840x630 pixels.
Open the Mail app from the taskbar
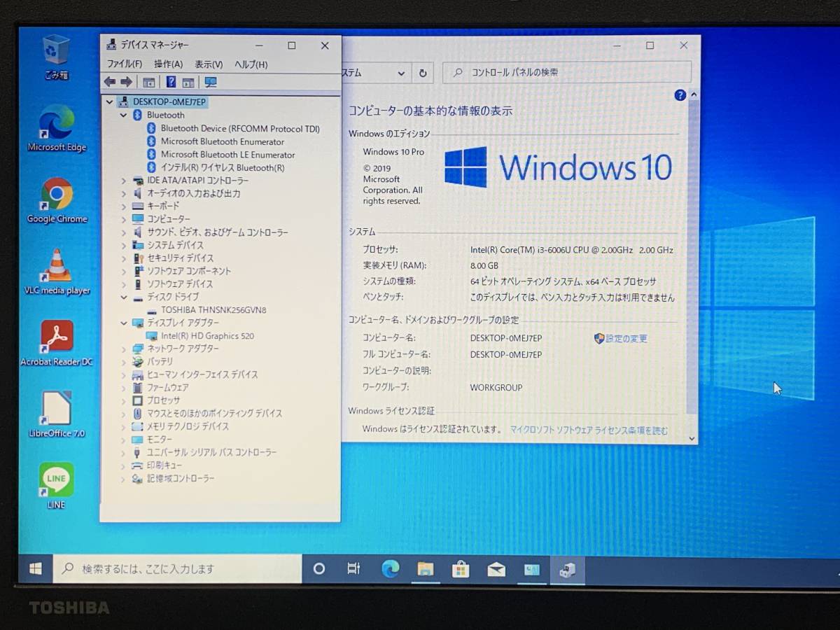point(496,569)
